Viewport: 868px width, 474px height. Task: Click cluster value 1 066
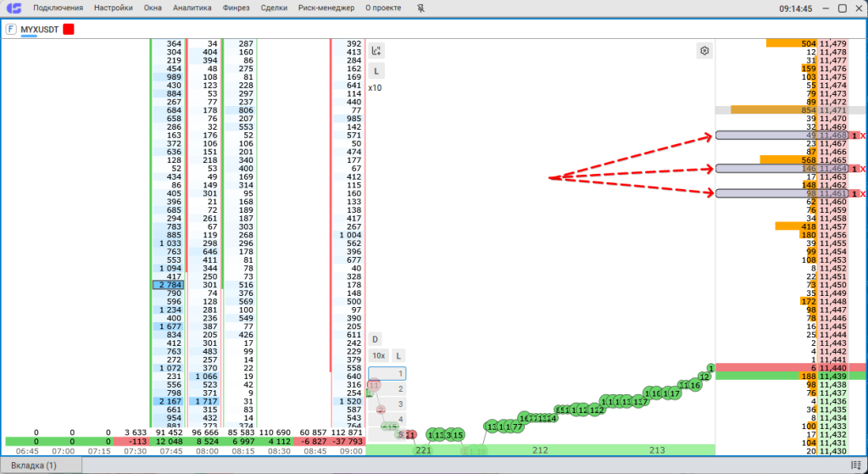point(204,376)
